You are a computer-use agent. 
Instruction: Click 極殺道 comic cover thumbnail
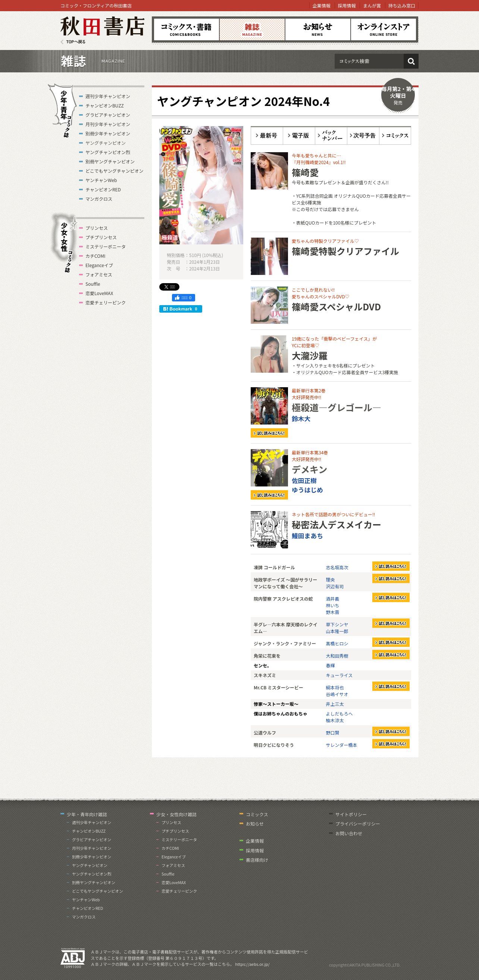[x=269, y=406]
